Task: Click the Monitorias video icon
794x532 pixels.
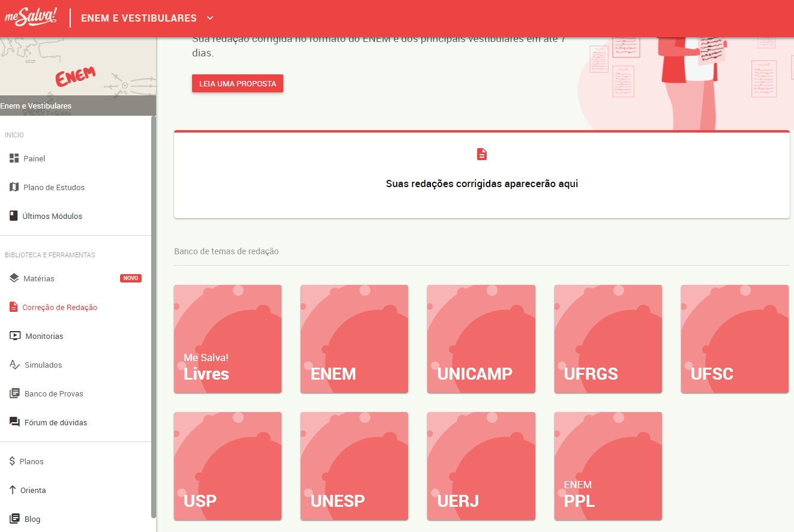Action: pos(15,336)
